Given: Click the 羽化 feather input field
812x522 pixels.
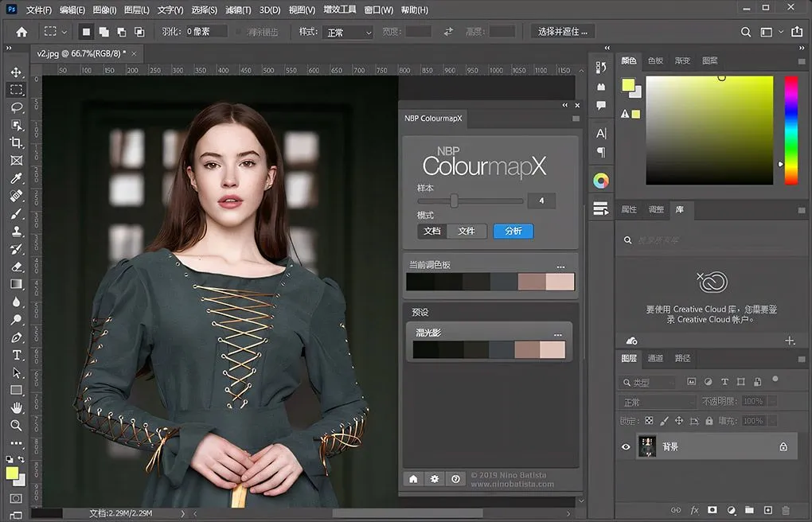Looking at the screenshot, I should pyautogui.click(x=208, y=33).
